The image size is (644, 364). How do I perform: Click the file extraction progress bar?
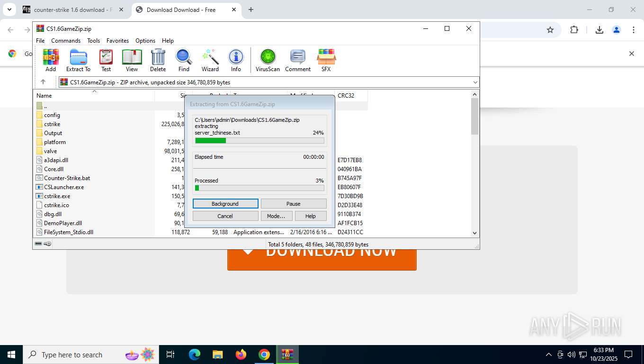(x=259, y=140)
